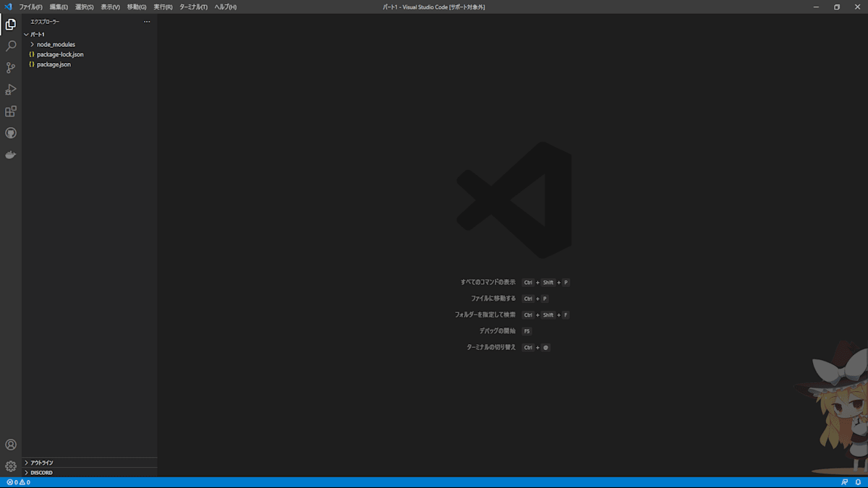868x488 pixels.
Task: Click the VS Code logo in title bar
Action: (x=8, y=7)
